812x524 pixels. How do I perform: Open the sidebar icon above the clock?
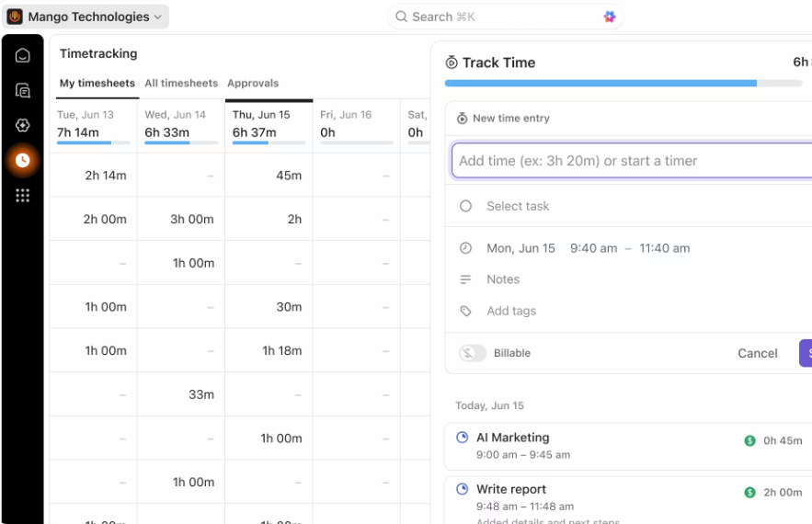point(22,125)
